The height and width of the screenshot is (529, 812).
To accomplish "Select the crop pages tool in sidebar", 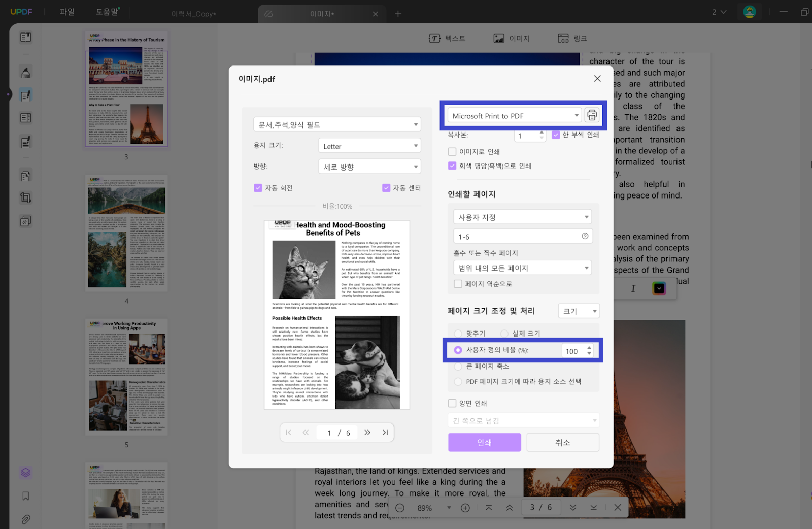I will click(25, 198).
